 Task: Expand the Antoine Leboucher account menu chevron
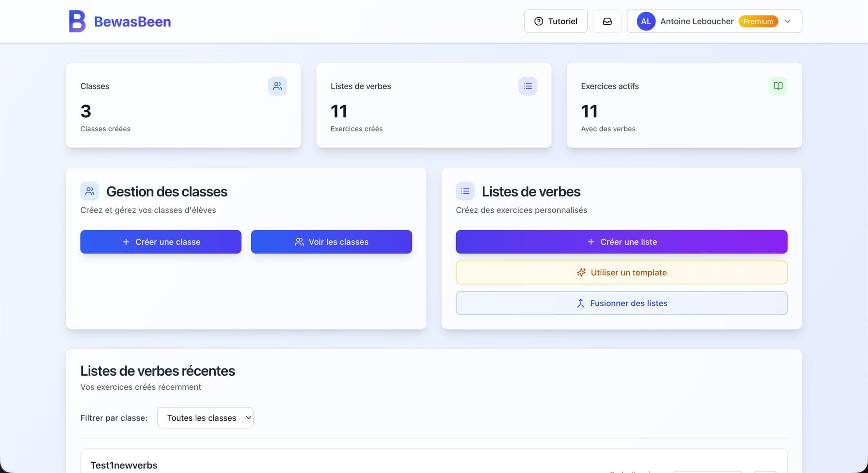coord(787,21)
